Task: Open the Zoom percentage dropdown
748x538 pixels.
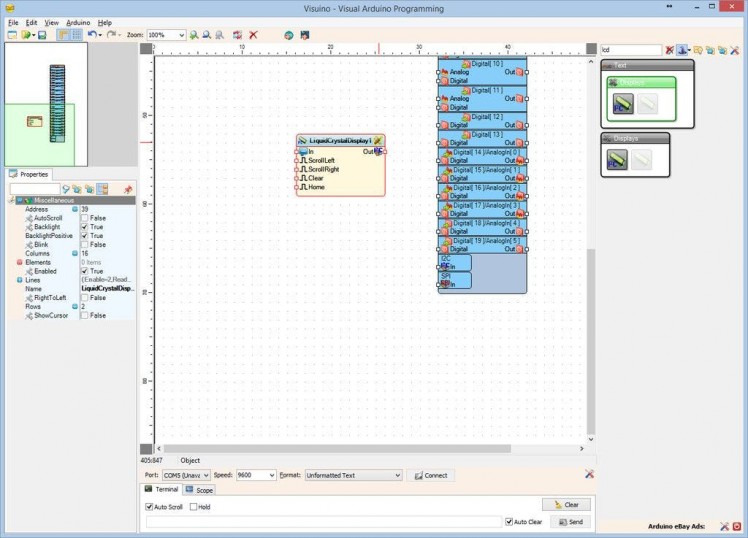Action: tap(181, 35)
